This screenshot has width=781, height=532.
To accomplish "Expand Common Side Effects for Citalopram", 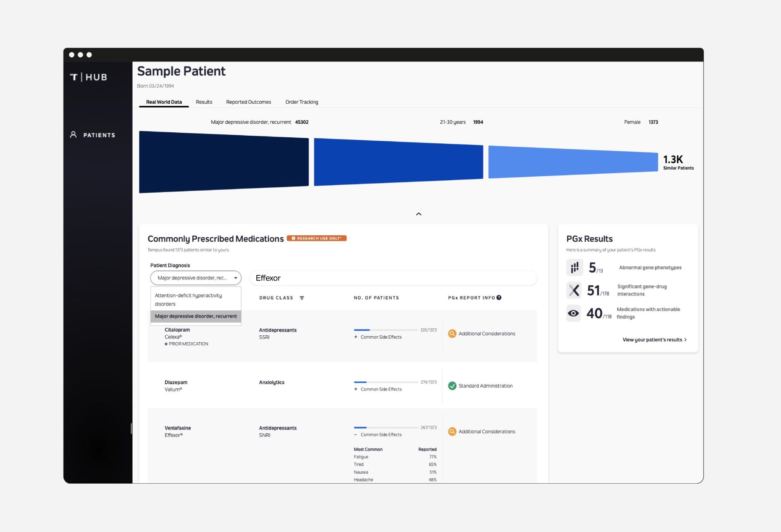I will click(378, 337).
